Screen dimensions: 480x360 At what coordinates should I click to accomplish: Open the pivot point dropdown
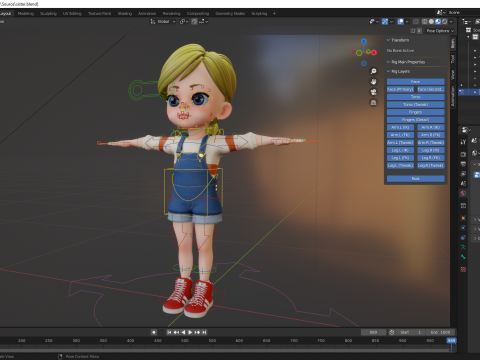click(184, 21)
